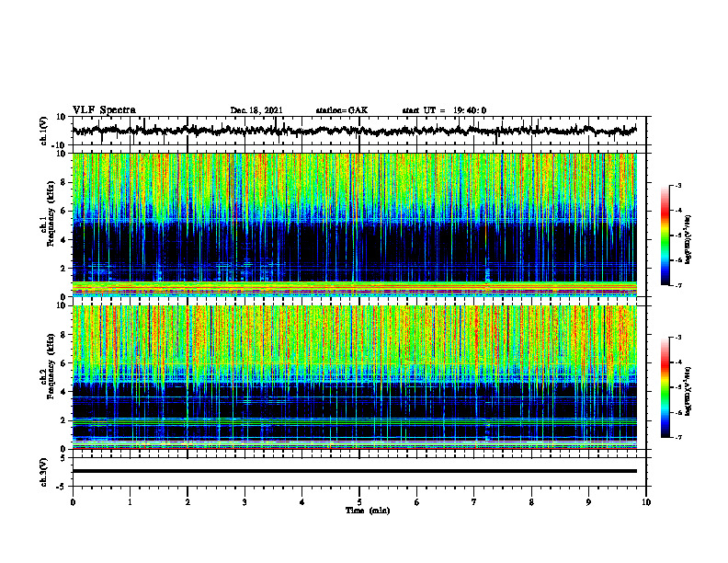Click the "-7" label on ch.1 colorbar
Screen dimensions: 728x563
[x=678, y=285]
